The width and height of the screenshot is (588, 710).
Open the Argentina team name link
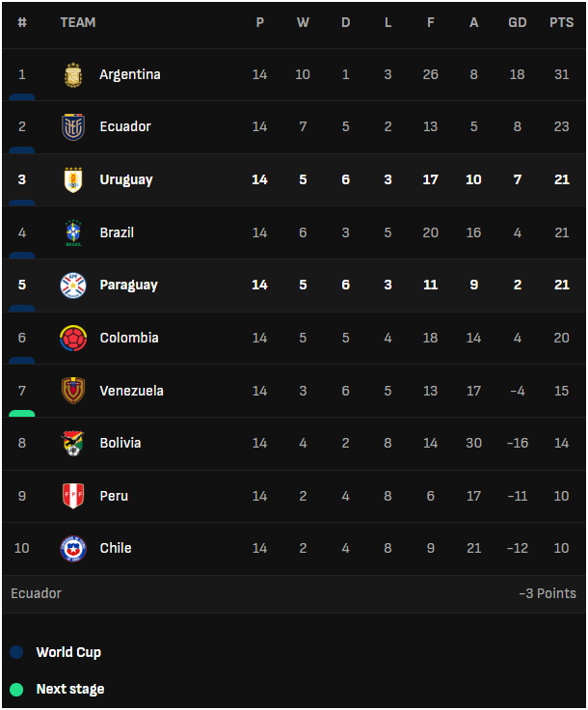click(x=130, y=74)
